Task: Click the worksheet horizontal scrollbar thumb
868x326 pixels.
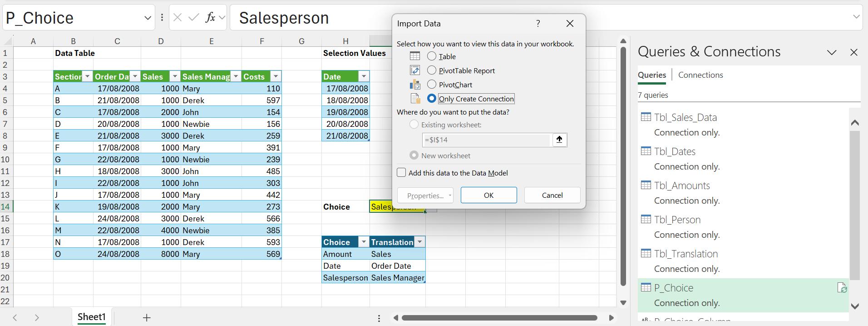Action: click(x=499, y=318)
